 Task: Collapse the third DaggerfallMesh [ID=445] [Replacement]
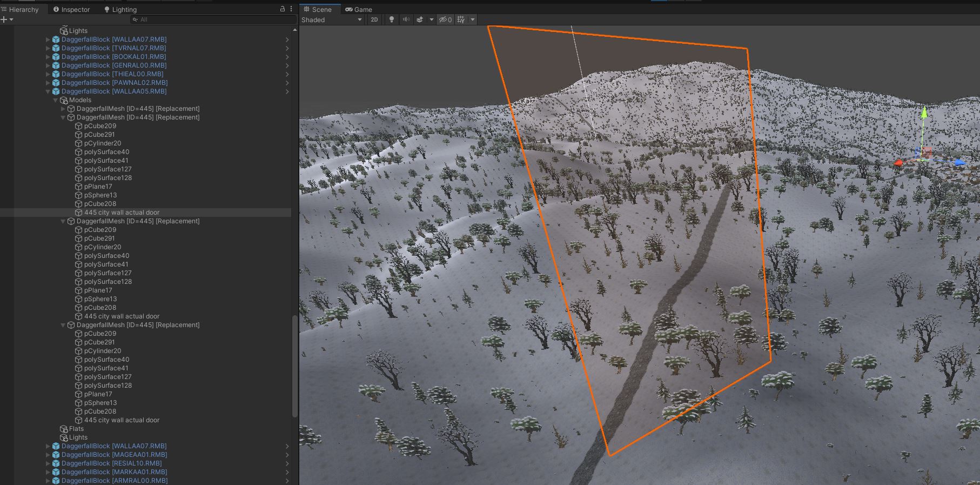(x=63, y=221)
